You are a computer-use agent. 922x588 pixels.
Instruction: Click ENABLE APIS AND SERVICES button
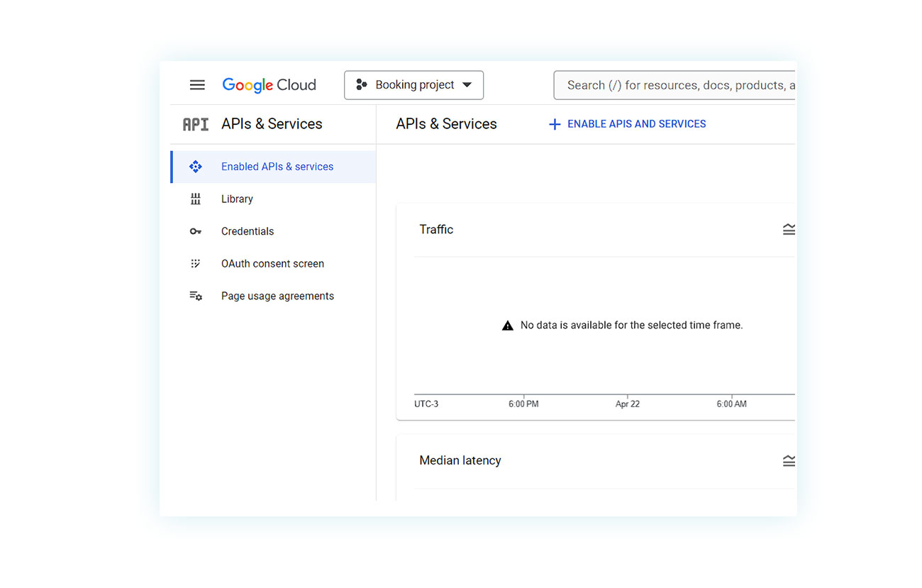pyautogui.click(x=627, y=124)
